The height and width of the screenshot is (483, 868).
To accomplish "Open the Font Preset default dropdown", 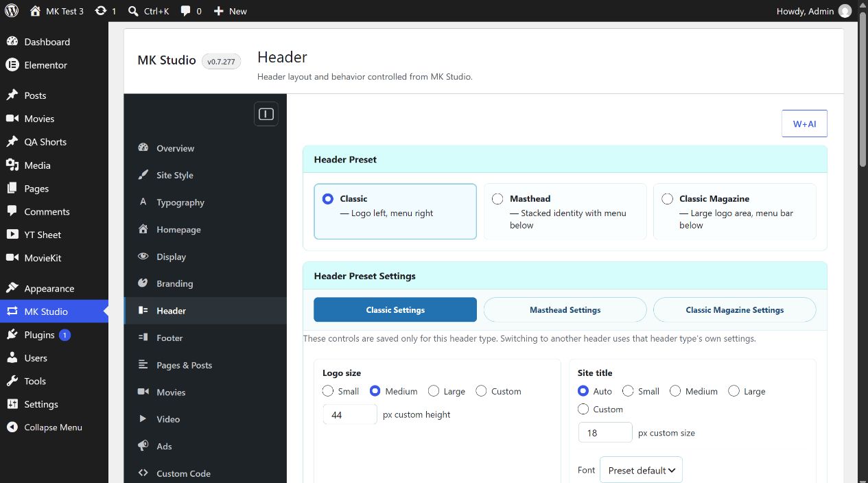I will point(641,470).
